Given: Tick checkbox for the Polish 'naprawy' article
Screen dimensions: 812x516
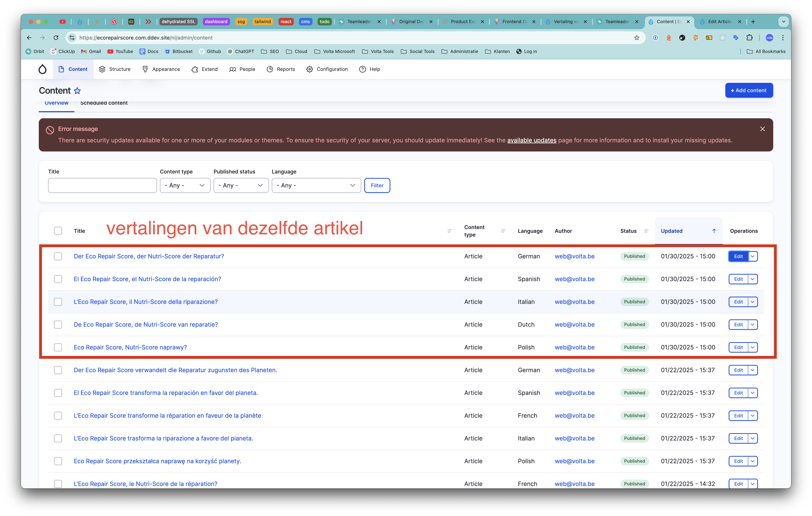Looking at the screenshot, I should pos(58,347).
